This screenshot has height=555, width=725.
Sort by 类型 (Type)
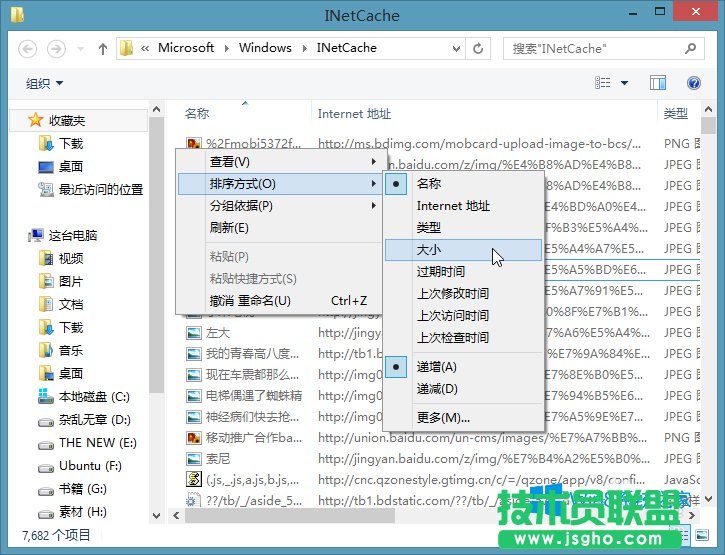(x=463, y=228)
